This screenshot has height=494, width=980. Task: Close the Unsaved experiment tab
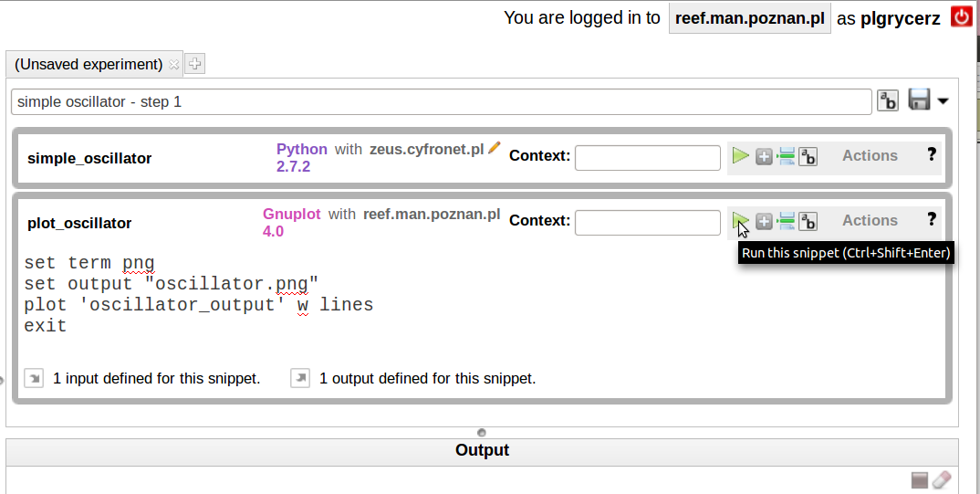coord(173,65)
